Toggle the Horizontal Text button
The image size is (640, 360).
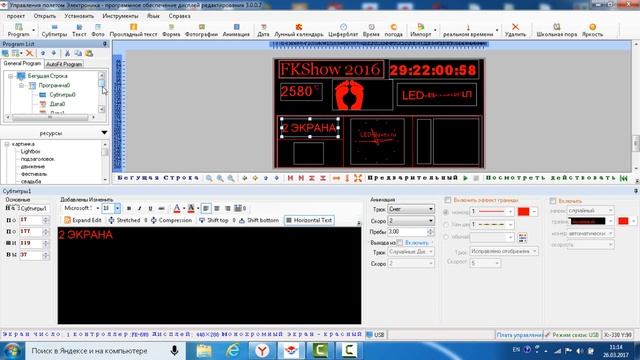coord(309,220)
